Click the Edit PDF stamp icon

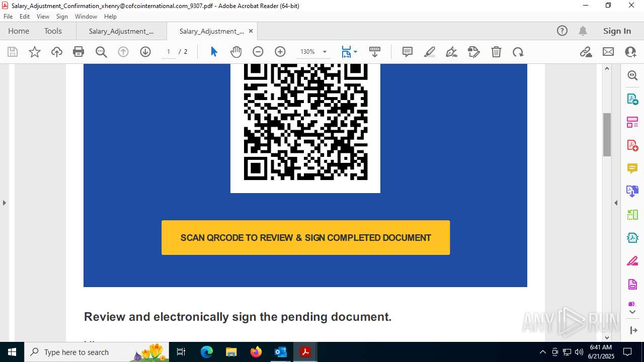click(474, 52)
